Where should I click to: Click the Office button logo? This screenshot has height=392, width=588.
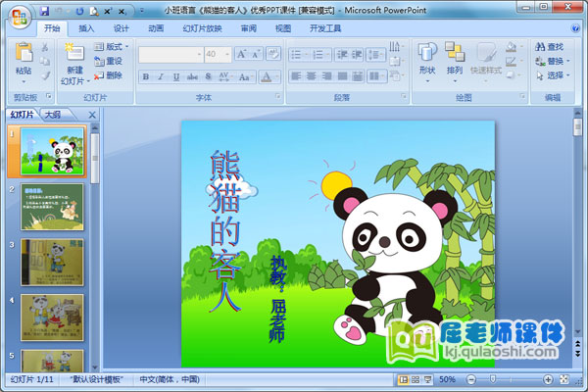[21, 18]
